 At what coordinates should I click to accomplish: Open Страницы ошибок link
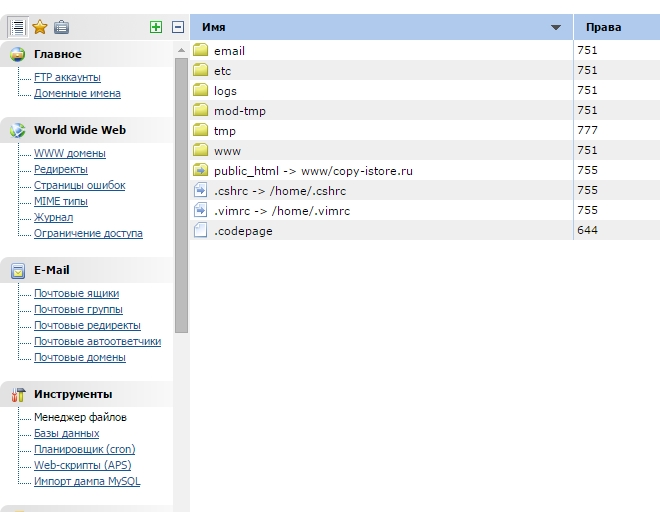(80, 185)
